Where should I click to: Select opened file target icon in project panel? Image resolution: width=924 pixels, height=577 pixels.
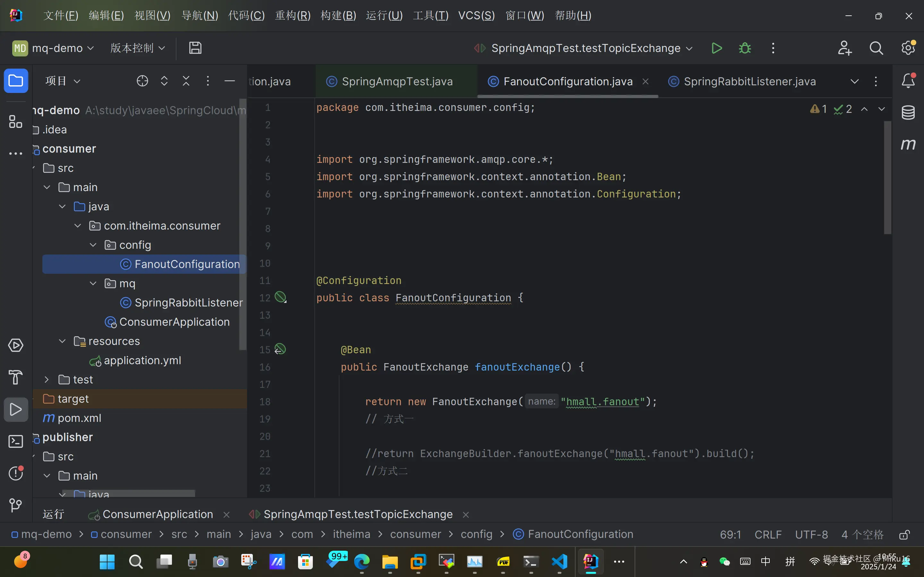(x=142, y=81)
